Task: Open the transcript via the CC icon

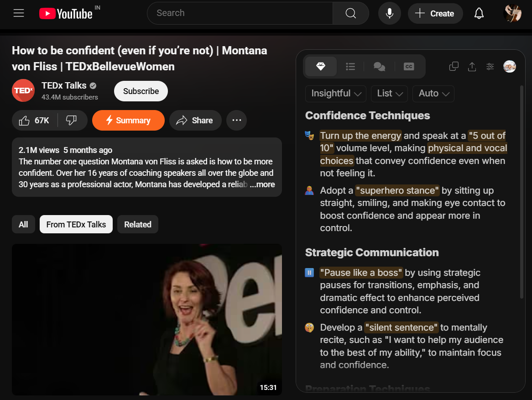Action: point(408,66)
